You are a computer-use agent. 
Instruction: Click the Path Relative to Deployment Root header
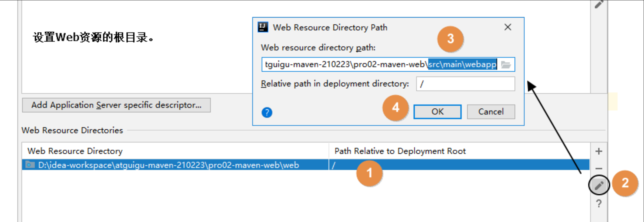(400, 151)
